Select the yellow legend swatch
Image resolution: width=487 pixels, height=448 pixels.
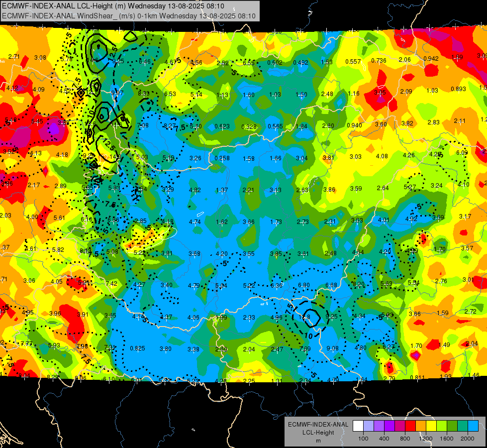(x=431, y=426)
